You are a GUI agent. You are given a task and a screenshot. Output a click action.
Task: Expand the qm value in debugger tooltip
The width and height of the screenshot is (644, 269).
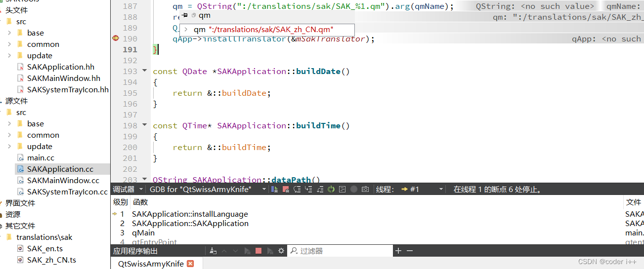pyautogui.click(x=186, y=30)
